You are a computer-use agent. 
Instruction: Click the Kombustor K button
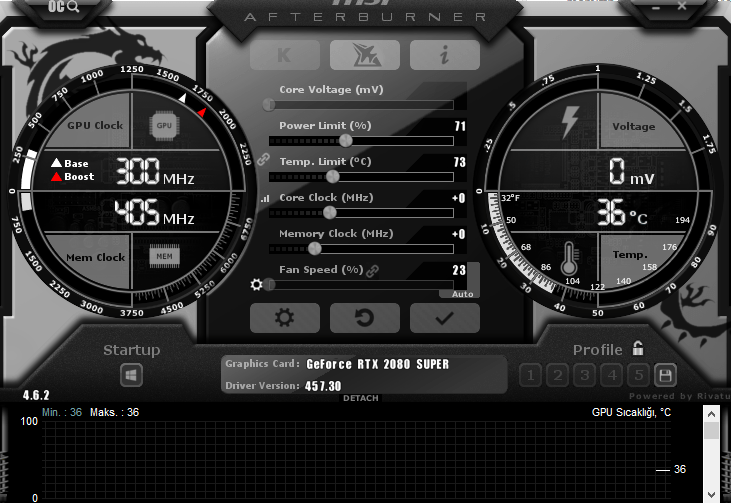tap(285, 55)
